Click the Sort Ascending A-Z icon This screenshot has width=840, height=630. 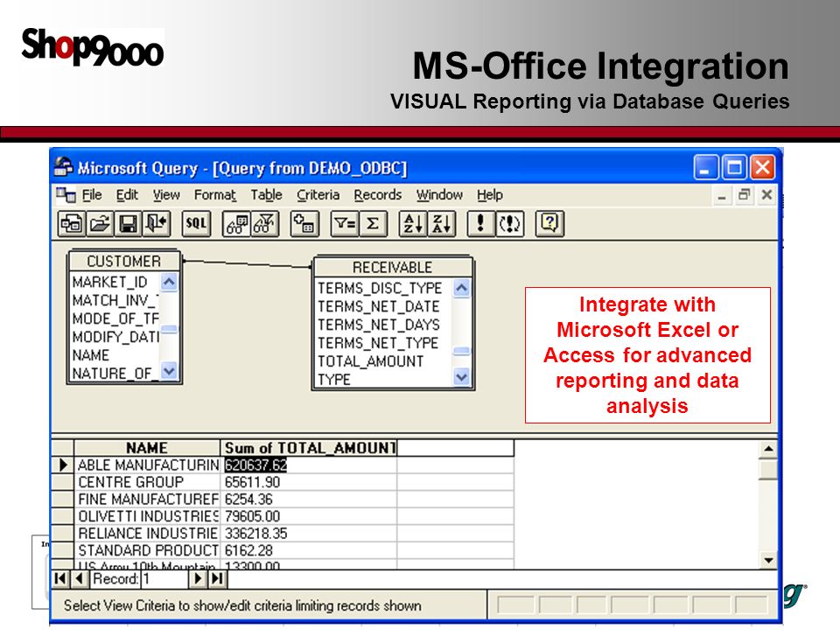413,223
